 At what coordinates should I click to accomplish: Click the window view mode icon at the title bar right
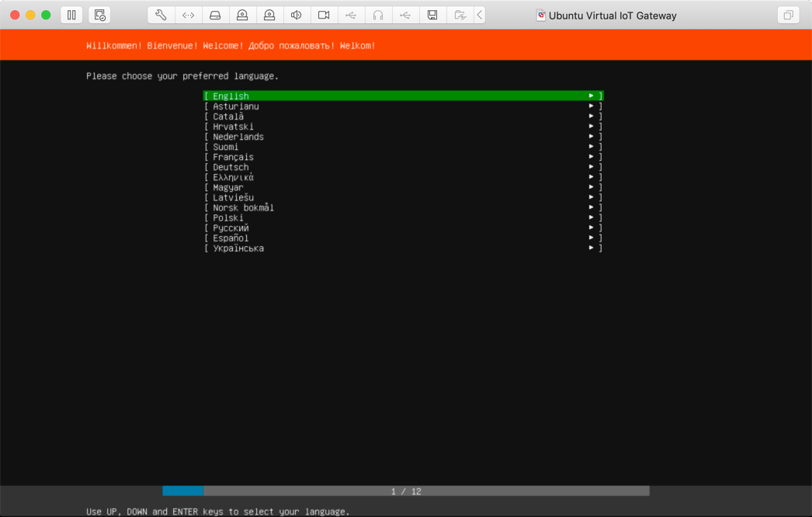coord(788,15)
